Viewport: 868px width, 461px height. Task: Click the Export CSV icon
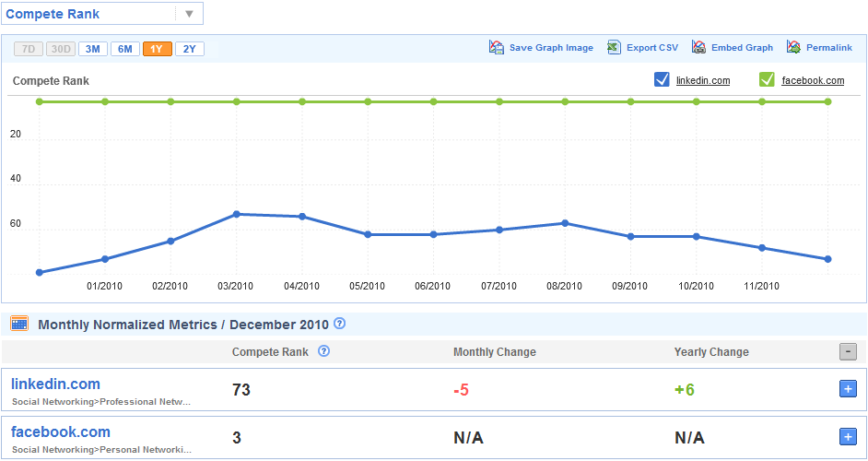pos(614,47)
